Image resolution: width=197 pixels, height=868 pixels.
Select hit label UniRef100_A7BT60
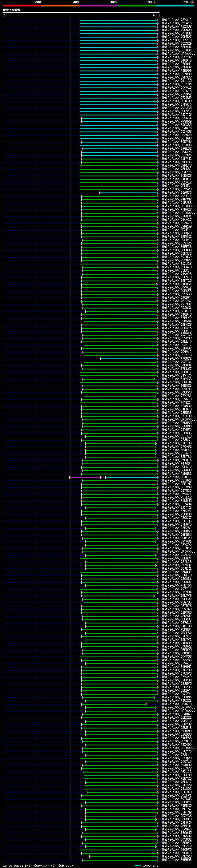(x=177, y=585)
